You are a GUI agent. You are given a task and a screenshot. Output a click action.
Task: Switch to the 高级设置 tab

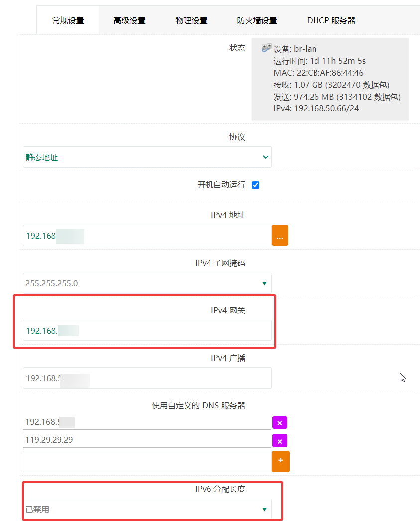pyautogui.click(x=129, y=21)
